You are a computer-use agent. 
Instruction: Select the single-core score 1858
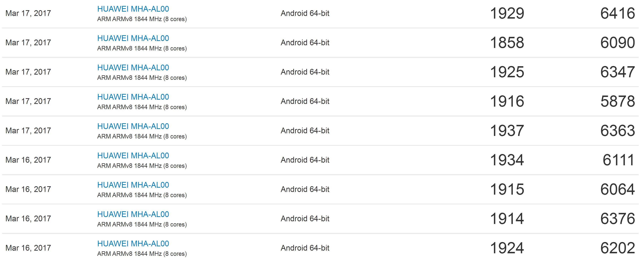pos(507,43)
